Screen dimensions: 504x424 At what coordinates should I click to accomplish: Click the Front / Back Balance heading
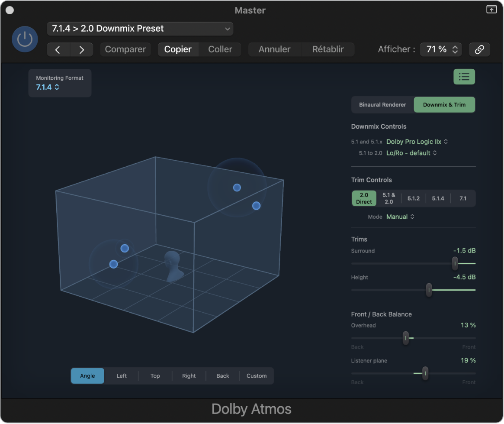(381, 314)
